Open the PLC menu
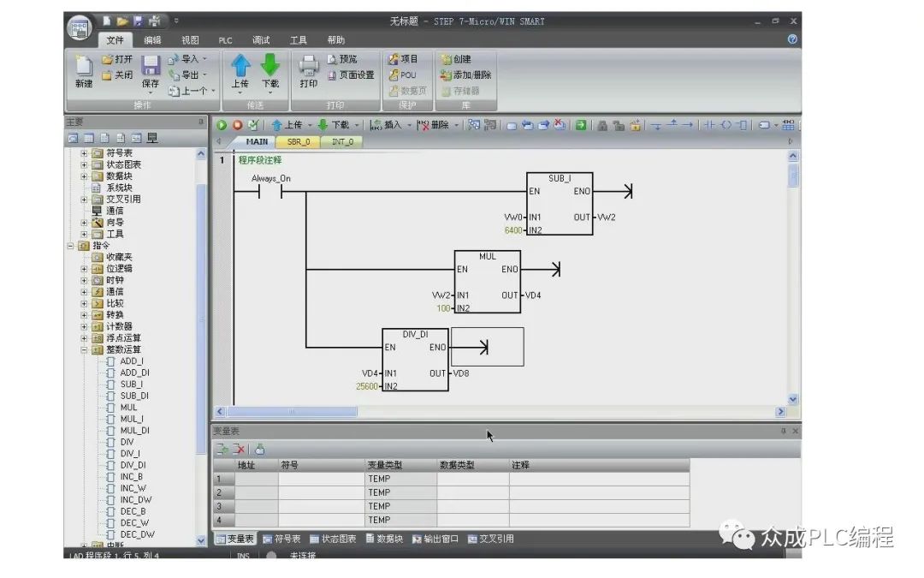 coord(225,39)
